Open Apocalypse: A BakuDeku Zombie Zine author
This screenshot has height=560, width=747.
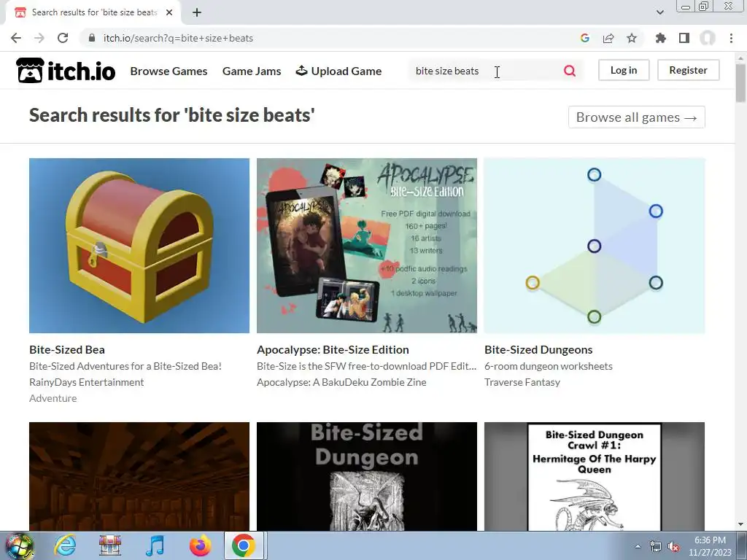pos(341,382)
